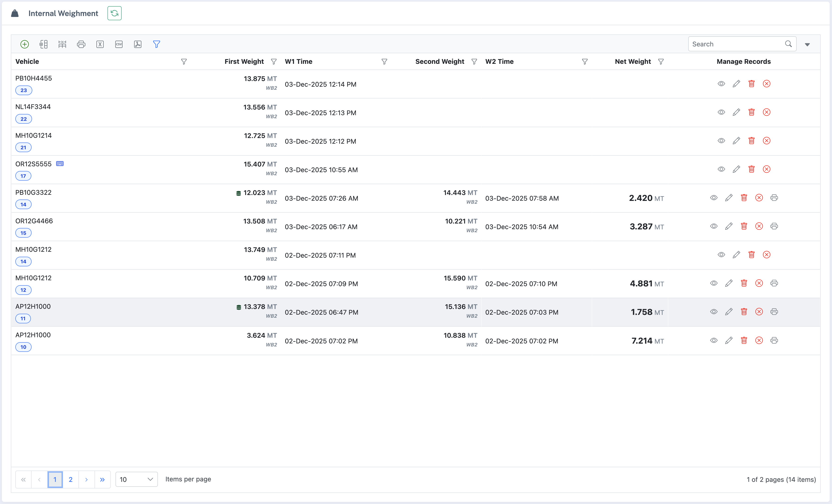Image resolution: width=832 pixels, height=504 pixels.
Task: Click the green add new record icon
Action: point(24,44)
